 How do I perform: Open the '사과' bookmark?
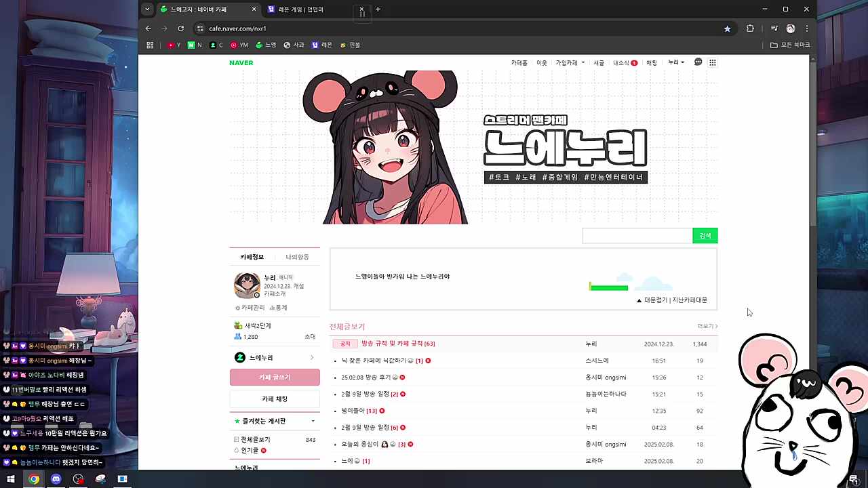(x=294, y=45)
